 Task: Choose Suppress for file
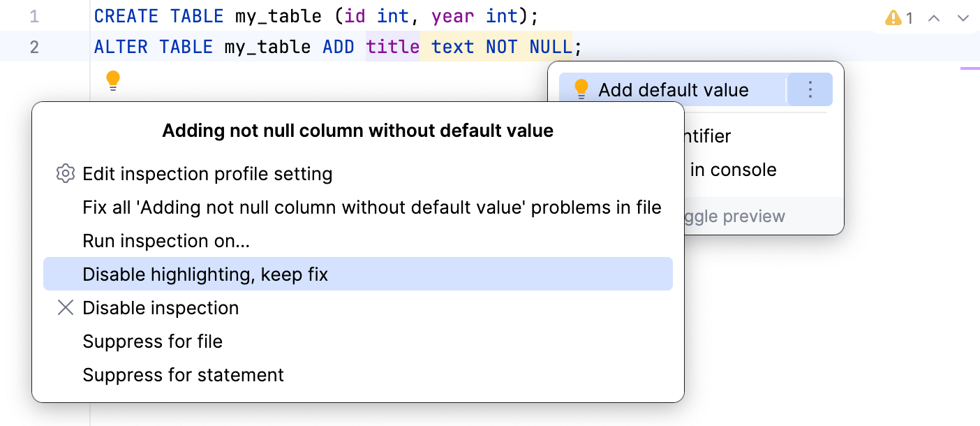click(152, 341)
